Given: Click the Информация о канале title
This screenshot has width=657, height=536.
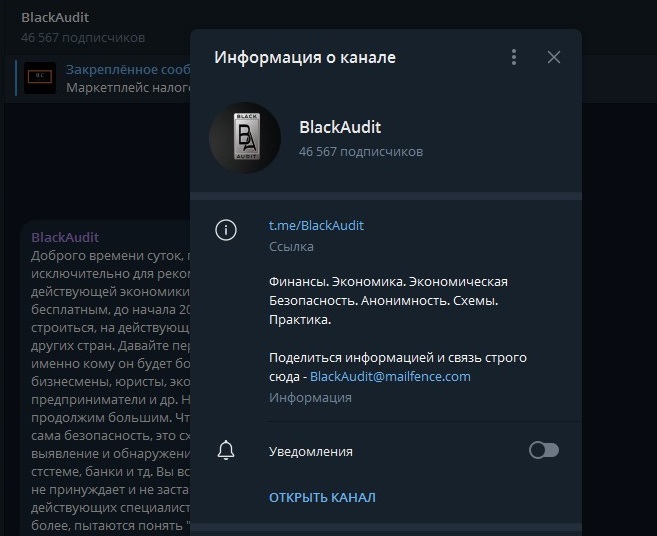Looking at the screenshot, I should tap(305, 57).
